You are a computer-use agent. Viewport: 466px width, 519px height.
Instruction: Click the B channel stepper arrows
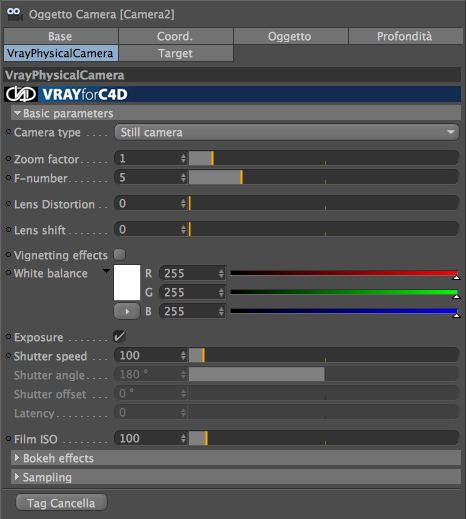pyautogui.click(x=221, y=312)
